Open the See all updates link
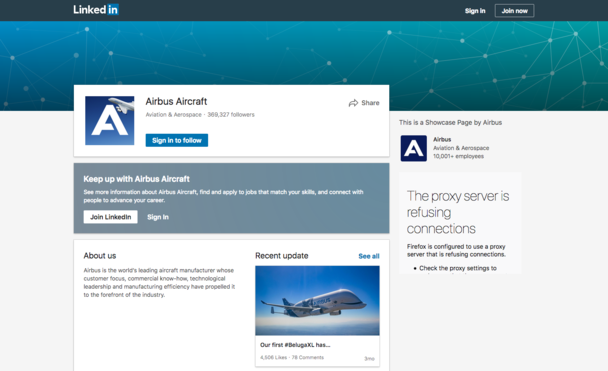The image size is (608, 371). click(x=369, y=256)
